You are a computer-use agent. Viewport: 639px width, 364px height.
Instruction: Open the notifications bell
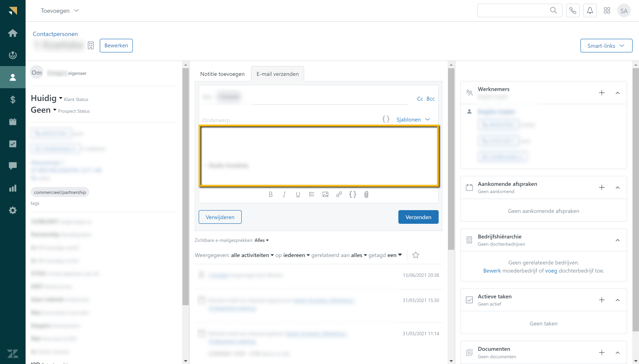[590, 11]
